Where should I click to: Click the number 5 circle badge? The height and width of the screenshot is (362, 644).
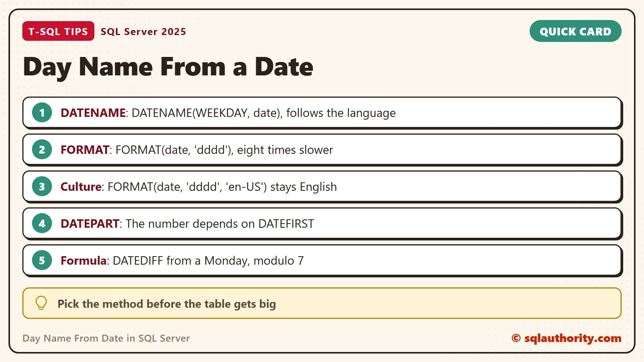[x=42, y=260]
